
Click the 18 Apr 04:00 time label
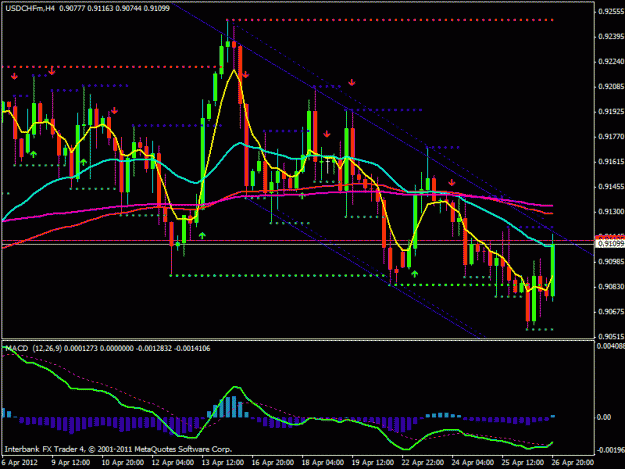(x=323, y=463)
